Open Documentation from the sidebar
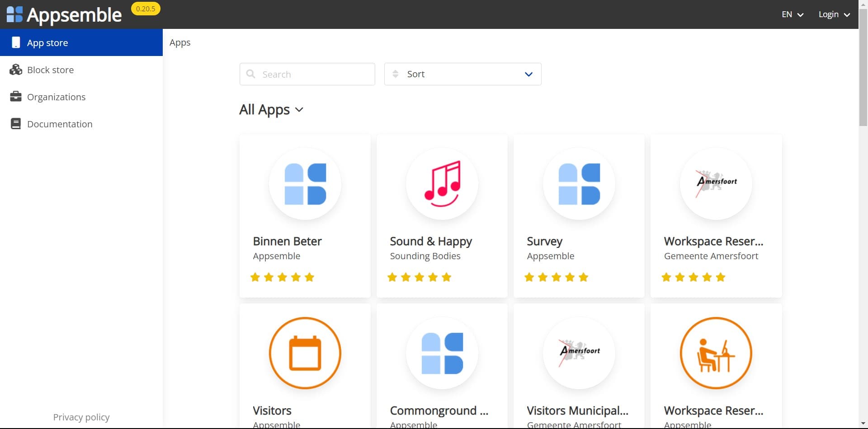 pos(81,124)
